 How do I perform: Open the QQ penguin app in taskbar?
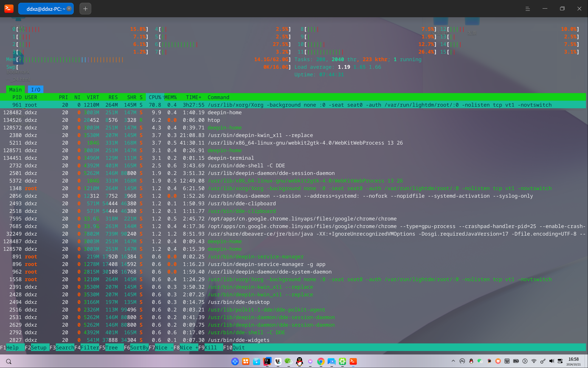pyautogui.click(x=299, y=361)
